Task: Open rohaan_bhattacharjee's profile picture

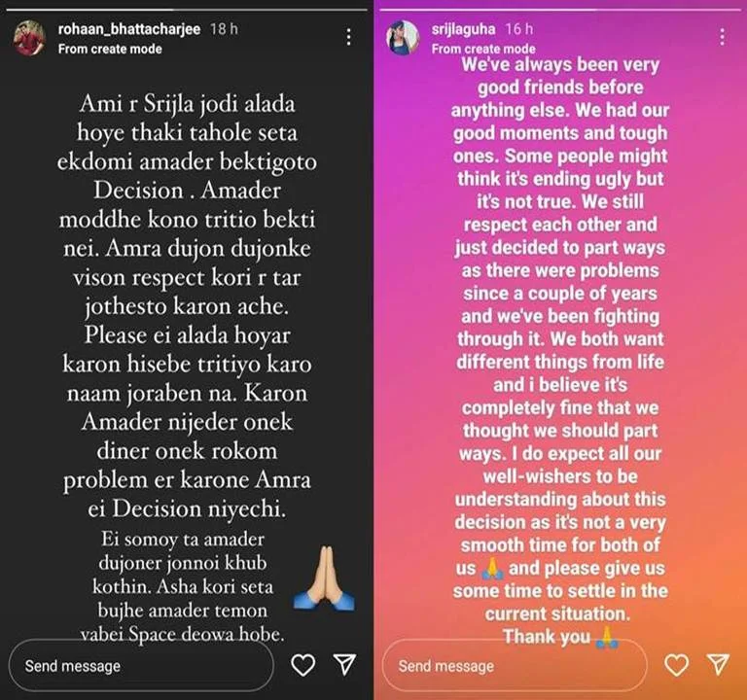Action: 29,38
